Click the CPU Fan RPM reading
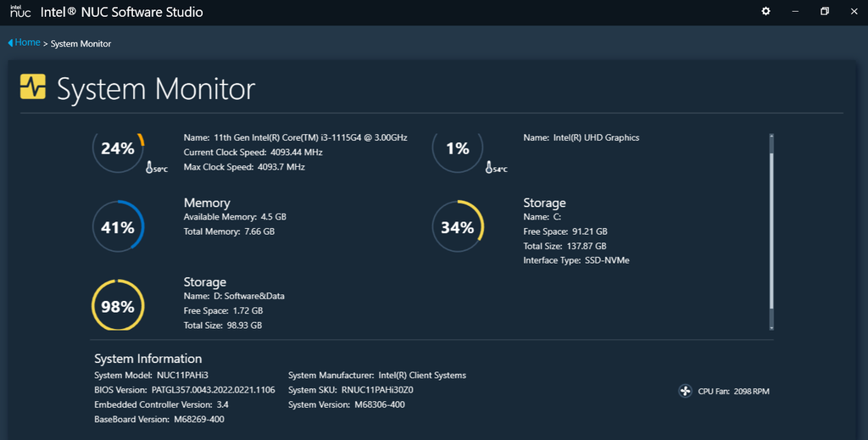The image size is (868, 440). [x=733, y=392]
